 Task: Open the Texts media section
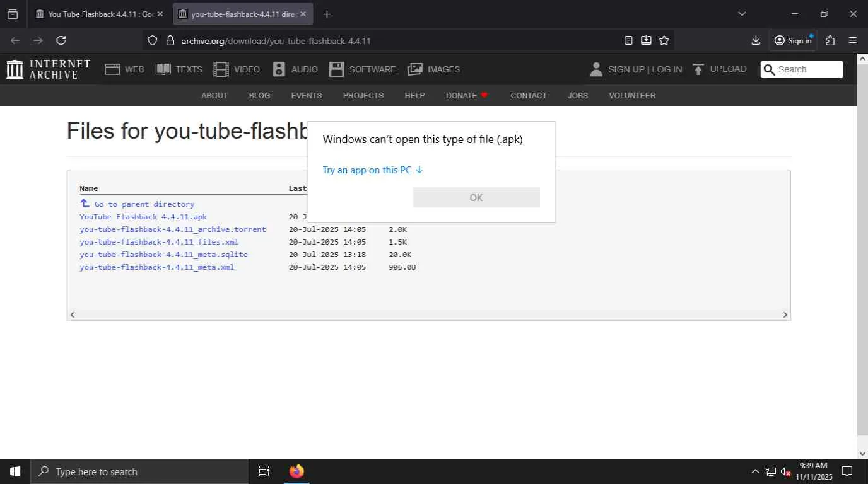[179, 69]
